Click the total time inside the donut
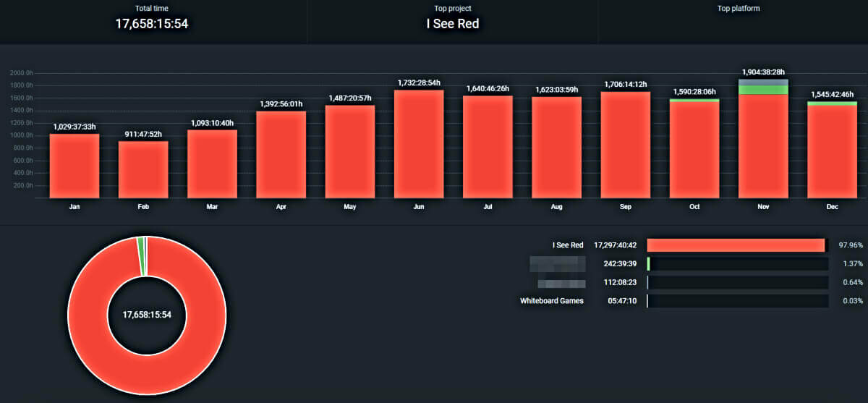The image size is (868, 403). (x=147, y=315)
